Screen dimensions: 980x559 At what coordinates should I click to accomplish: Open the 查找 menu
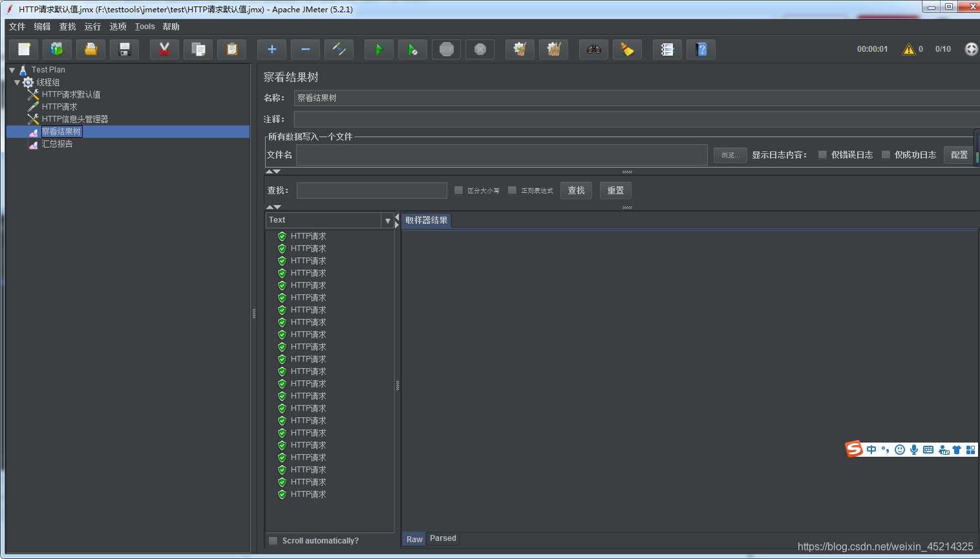(x=67, y=27)
